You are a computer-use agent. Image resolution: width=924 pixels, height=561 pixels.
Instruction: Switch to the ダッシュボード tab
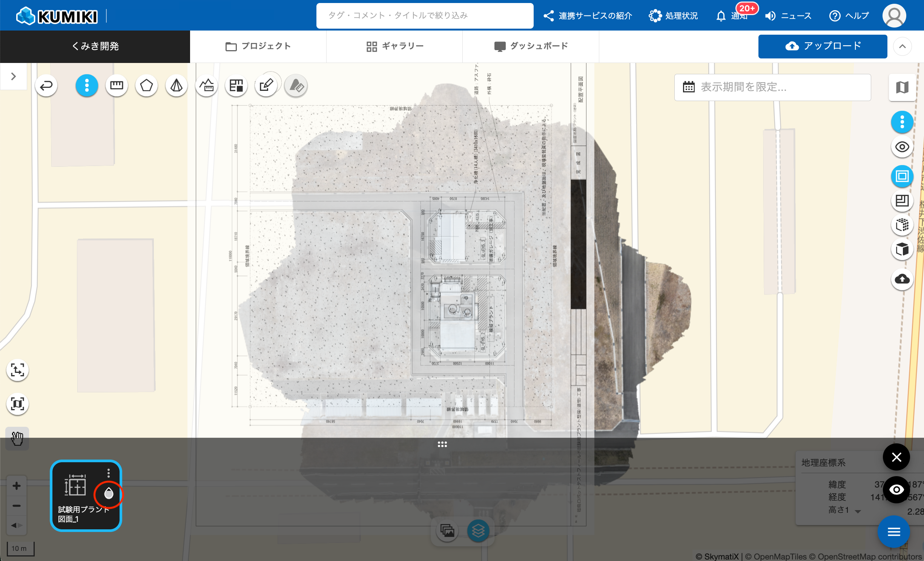(531, 46)
